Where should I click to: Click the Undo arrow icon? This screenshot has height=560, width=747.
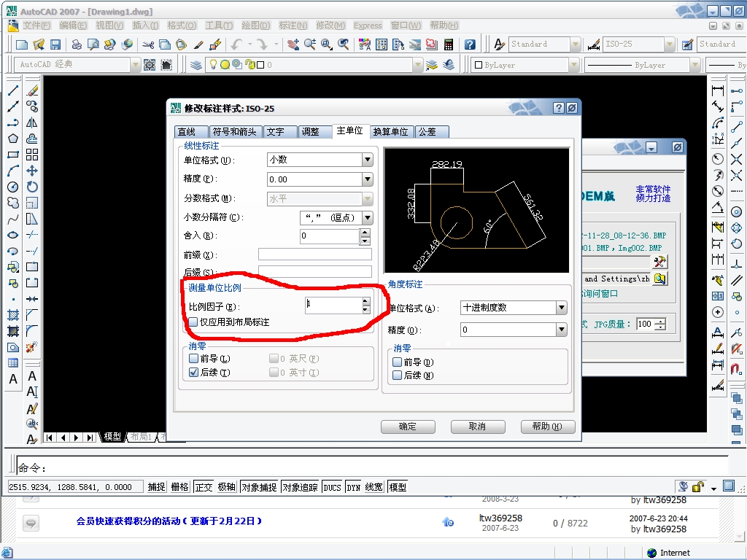[x=237, y=44]
